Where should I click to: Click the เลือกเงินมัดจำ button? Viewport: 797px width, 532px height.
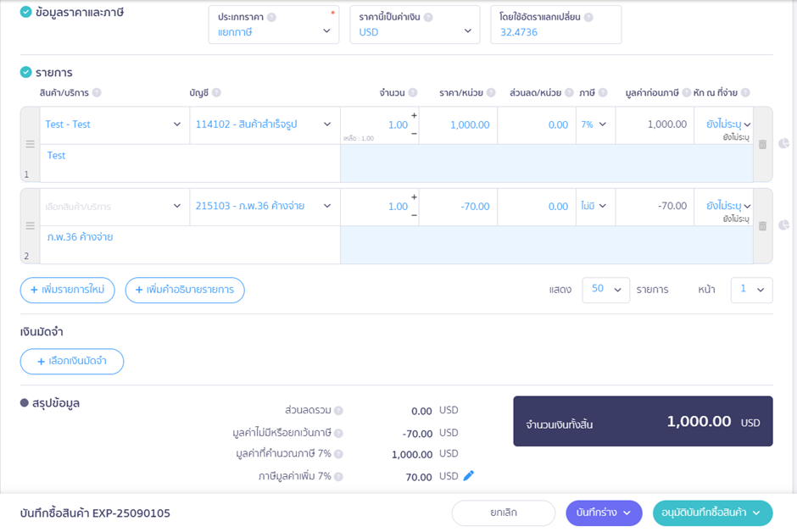(x=72, y=361)
